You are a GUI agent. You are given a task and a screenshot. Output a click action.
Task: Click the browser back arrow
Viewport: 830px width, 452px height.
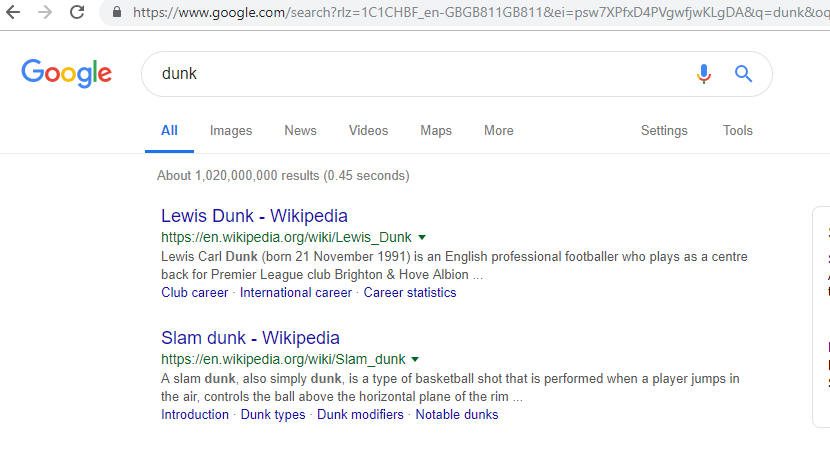tap(13, 12)
